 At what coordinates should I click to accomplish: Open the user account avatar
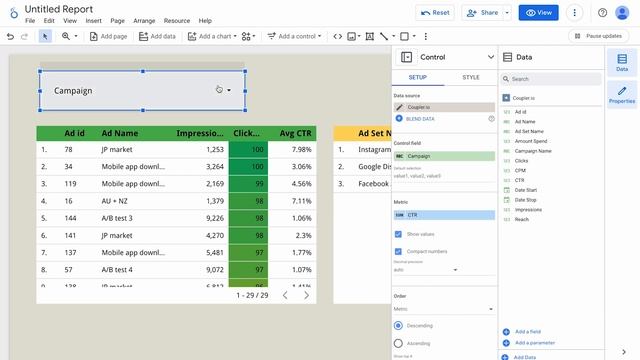click(x=622, y=13)
